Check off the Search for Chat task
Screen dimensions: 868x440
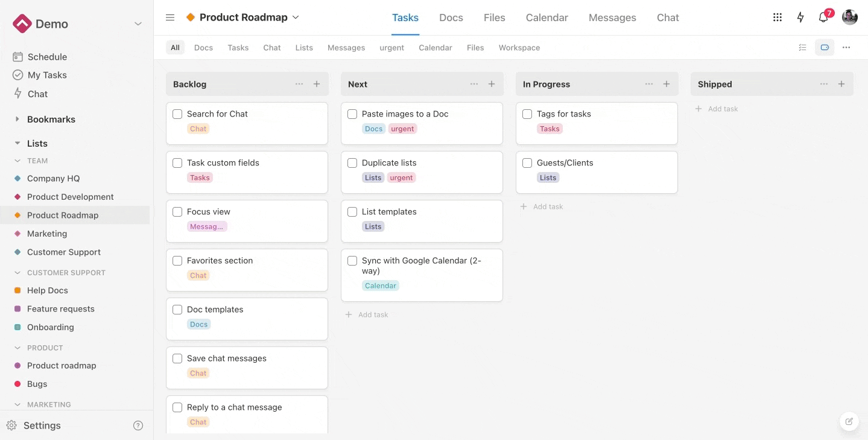tap(177, 113)
